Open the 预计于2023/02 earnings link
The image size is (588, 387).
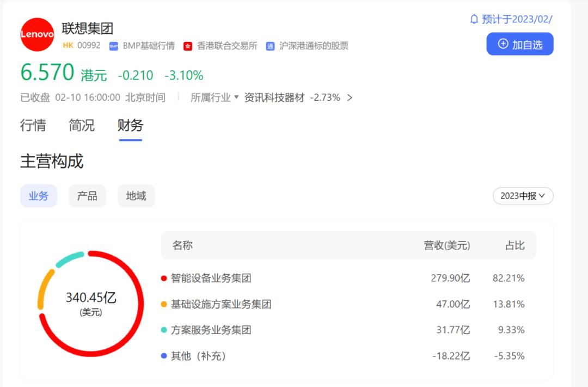click(x=516, y=19)
